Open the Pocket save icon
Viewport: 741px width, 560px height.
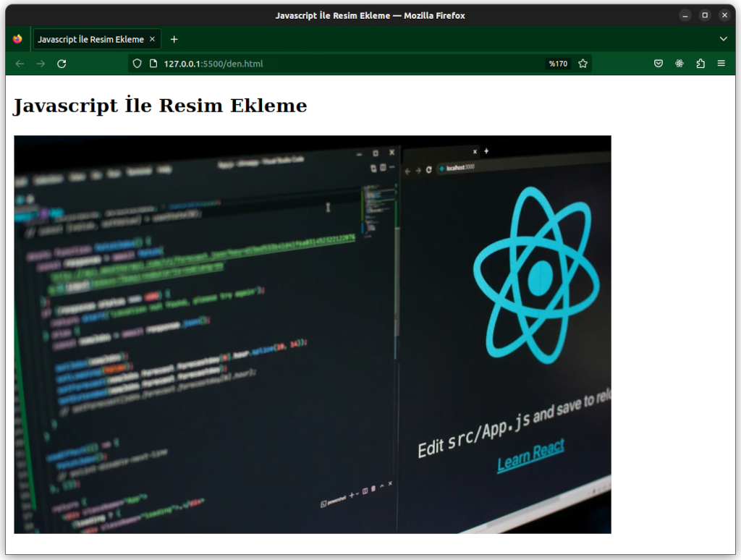pos(659,64)
